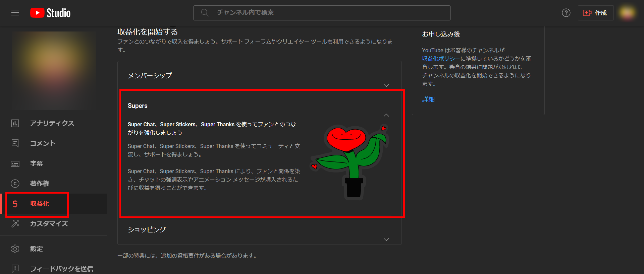Image resolution: width=644 pixels, height=274 pixels.
Task: Expand the ショッピング section chevron
Action: tap(386, 239)
